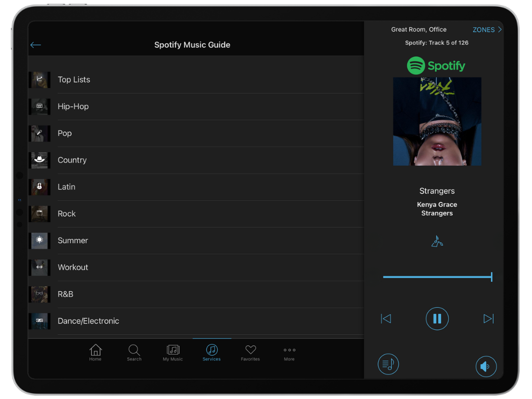Open My Music in the bottom bar
This screenshot has width=532, height=399.
point(173,352)
